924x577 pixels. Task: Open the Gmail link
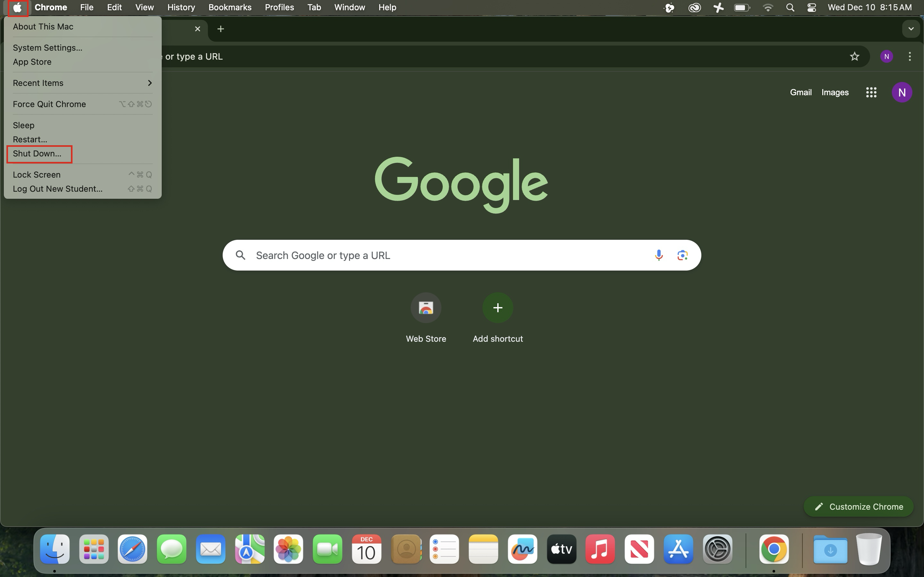[x=800, y=92]
